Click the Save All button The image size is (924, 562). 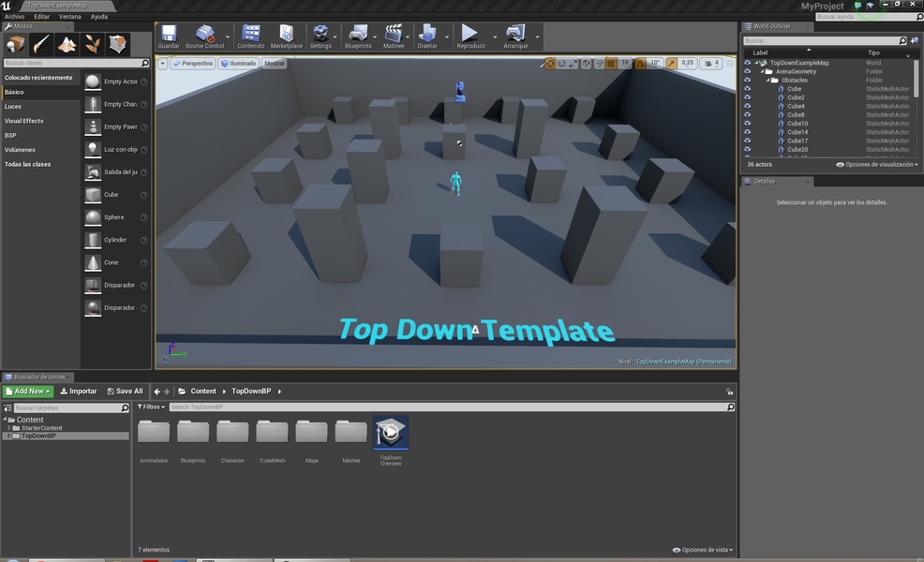click(125, 392)
